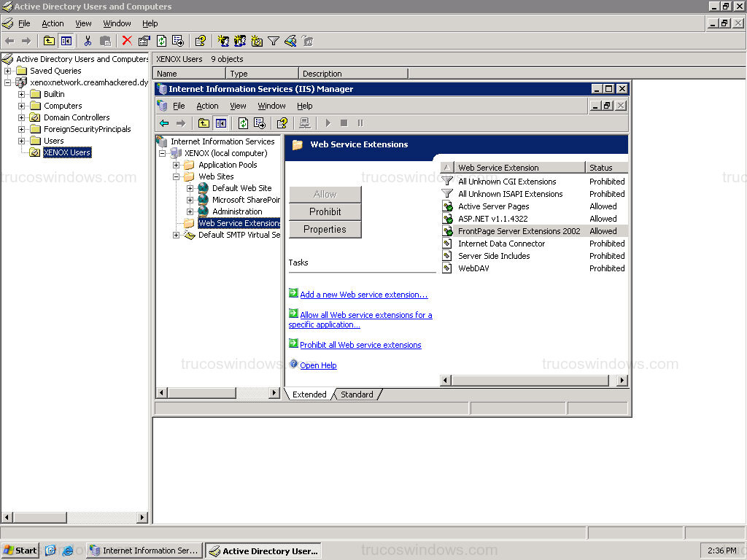The width and height of the screenshot is (747, 560).
Task: Refresh the IIS Manager view
Action: 241,122
